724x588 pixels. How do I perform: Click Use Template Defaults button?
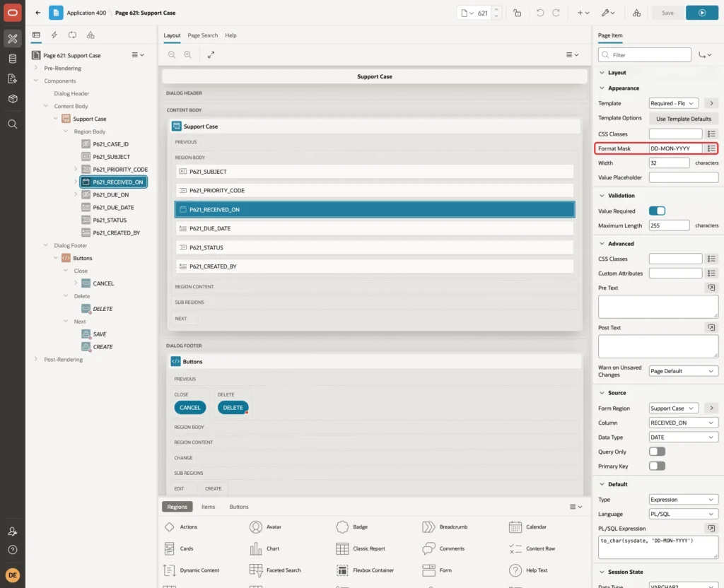tap(684, 119)
